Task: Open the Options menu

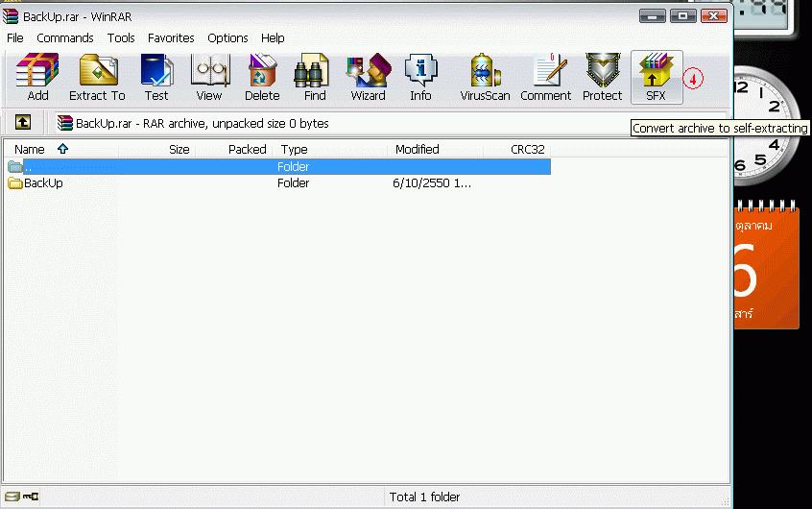Action: (227, 38)
